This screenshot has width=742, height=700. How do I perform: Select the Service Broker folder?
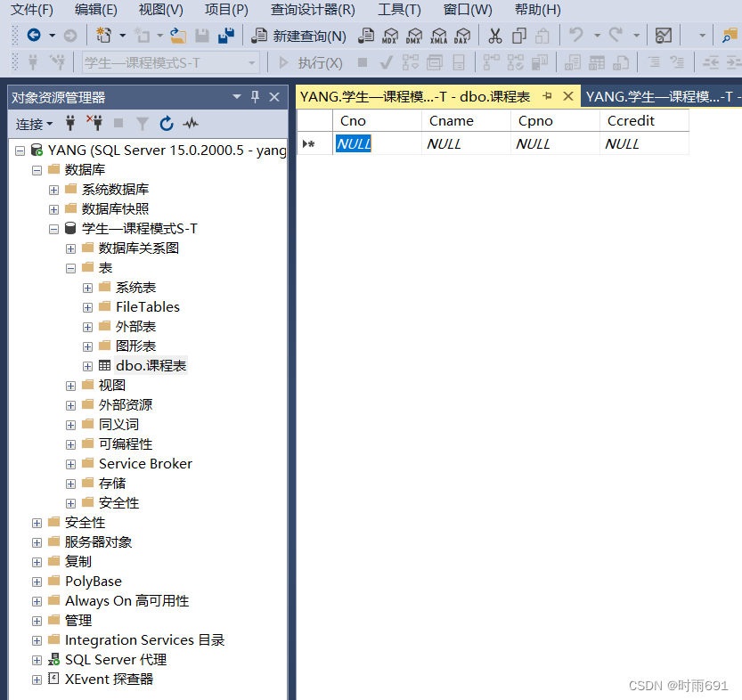(x=146, y=463)
